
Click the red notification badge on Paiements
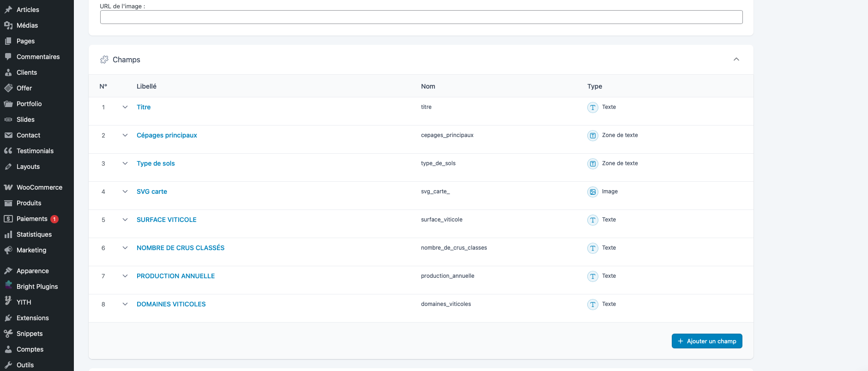54,219
